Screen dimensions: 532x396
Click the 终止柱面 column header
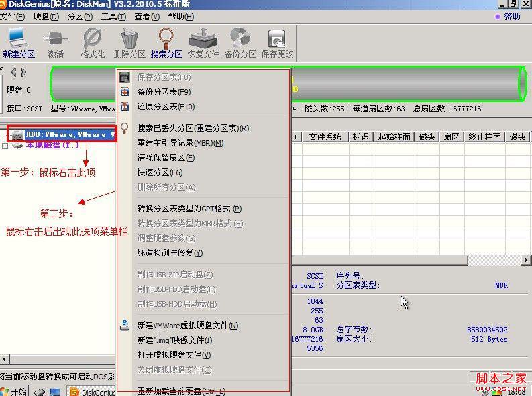(x=484, y=137)
